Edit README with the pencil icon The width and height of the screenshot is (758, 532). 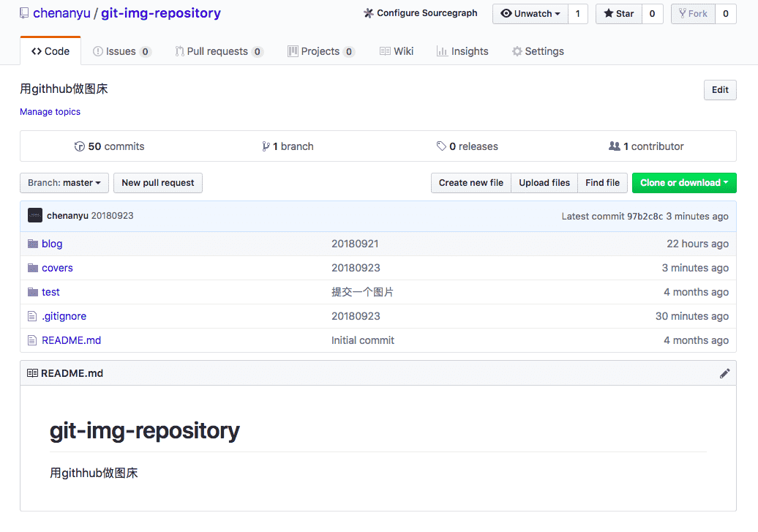click(x=724, y=373)
